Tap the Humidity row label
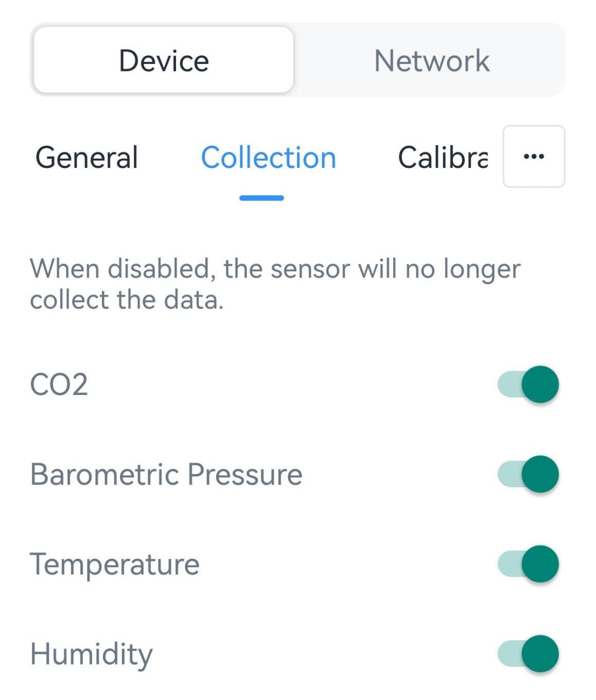The image size is (596, 700). (x=92, y=654)
